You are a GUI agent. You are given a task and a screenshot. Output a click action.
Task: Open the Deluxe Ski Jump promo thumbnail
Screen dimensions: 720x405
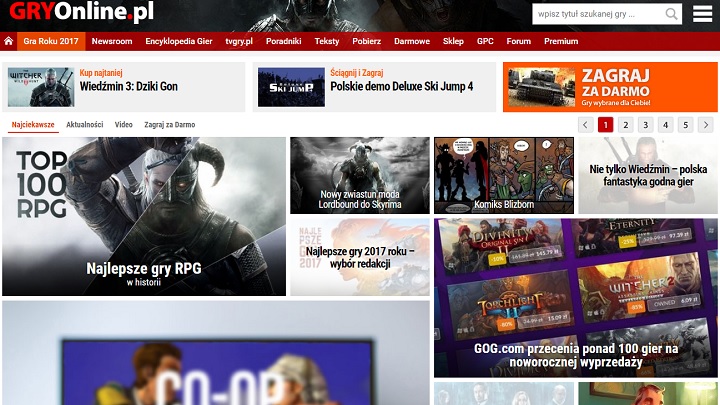291,88
